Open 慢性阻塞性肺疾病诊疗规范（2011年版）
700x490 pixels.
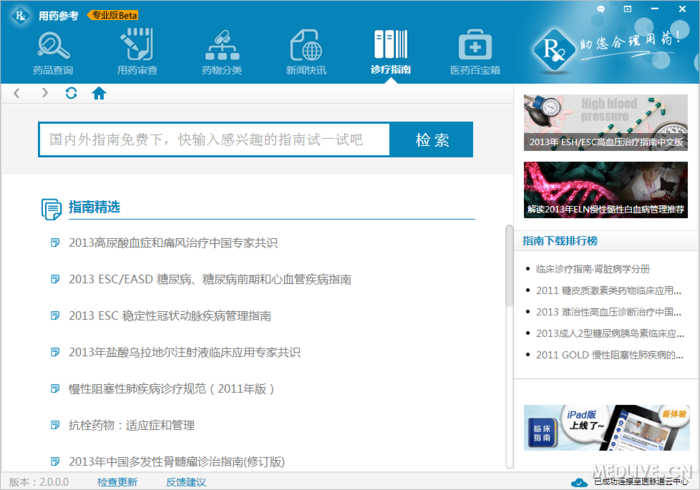click(171, 389)
